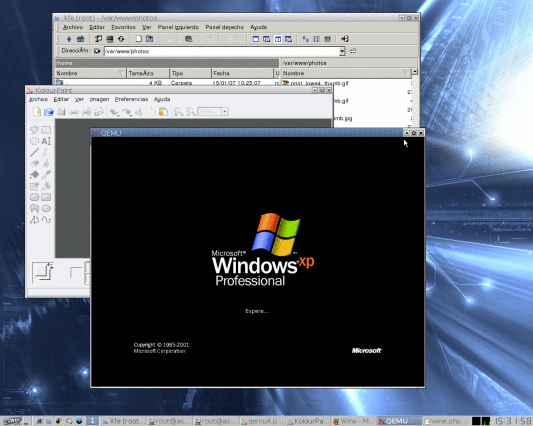Open the Editar menu in Xfe
Viewport: 533px width, 426px height.
coord(97,27)
